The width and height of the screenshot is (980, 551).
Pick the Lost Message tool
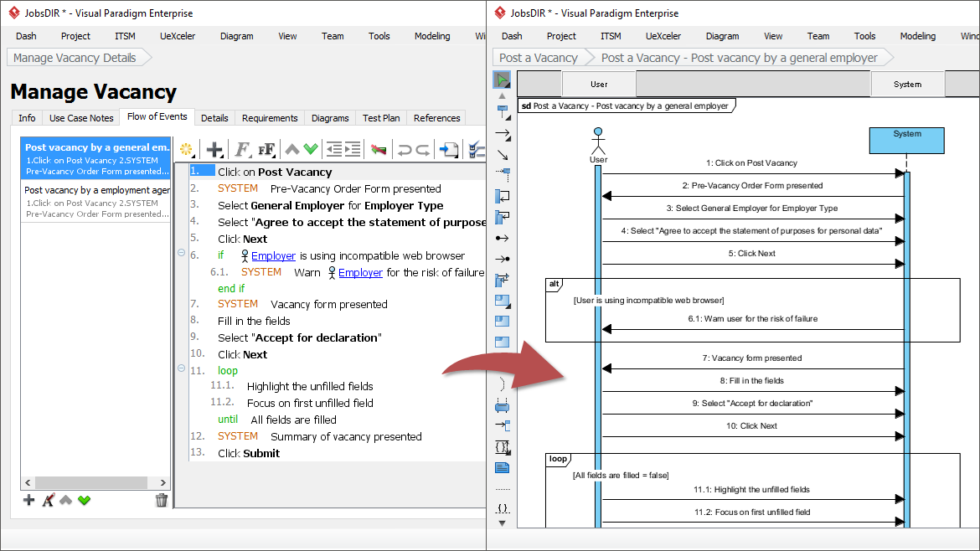tap(503, 259)
